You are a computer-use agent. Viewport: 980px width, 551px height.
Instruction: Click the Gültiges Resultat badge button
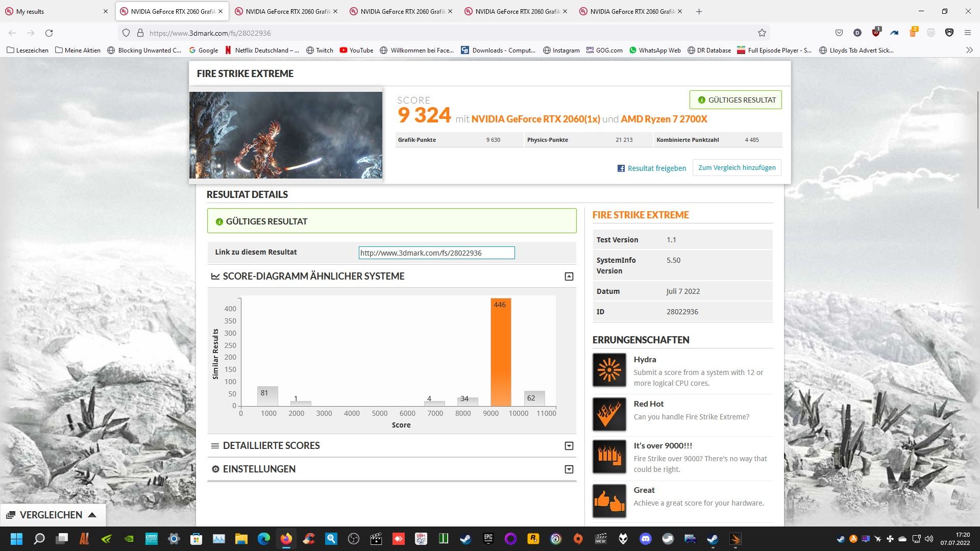coord(736,100)
